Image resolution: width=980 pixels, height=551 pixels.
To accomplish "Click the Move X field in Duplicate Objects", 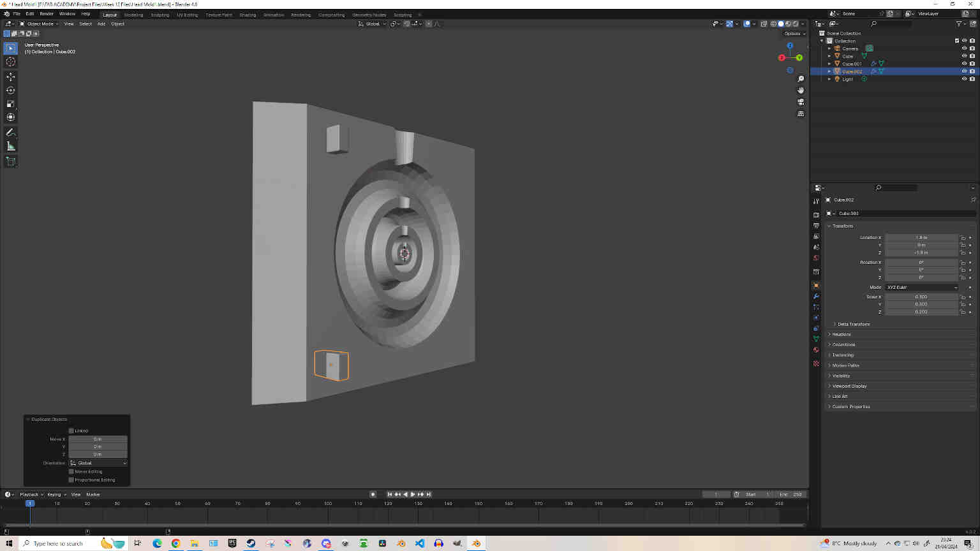I will (98, 439).
